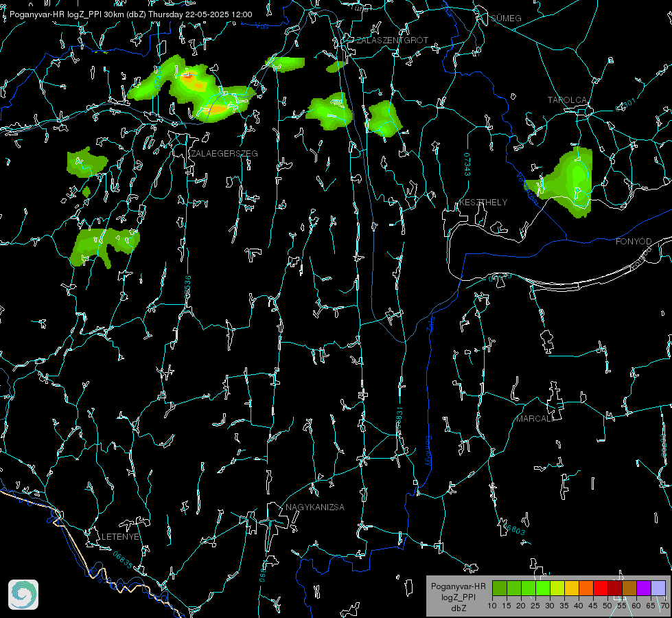Viewport: 672px width, 618px height.
Task: Click the 45-50 dBZ red legend swatch
Action: (x=601, y=588)
